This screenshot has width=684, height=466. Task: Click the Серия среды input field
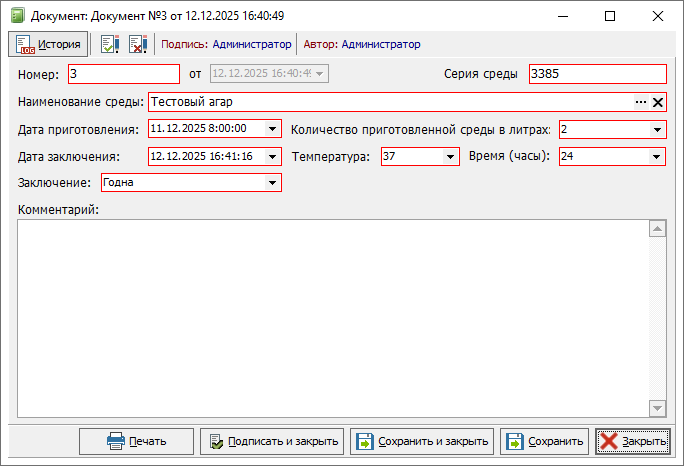596,74
